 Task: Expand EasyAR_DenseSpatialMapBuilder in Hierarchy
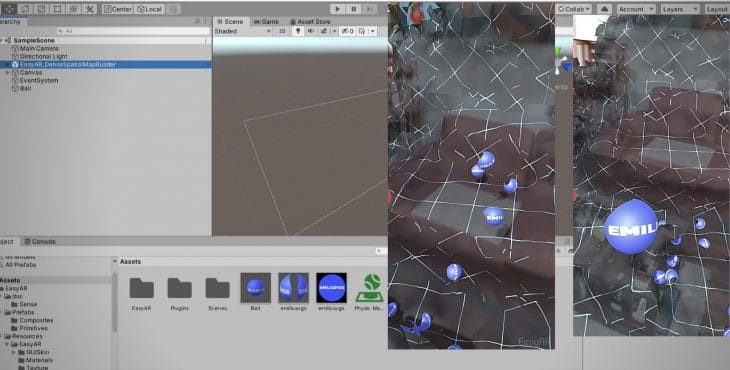(x=7, y=65)
